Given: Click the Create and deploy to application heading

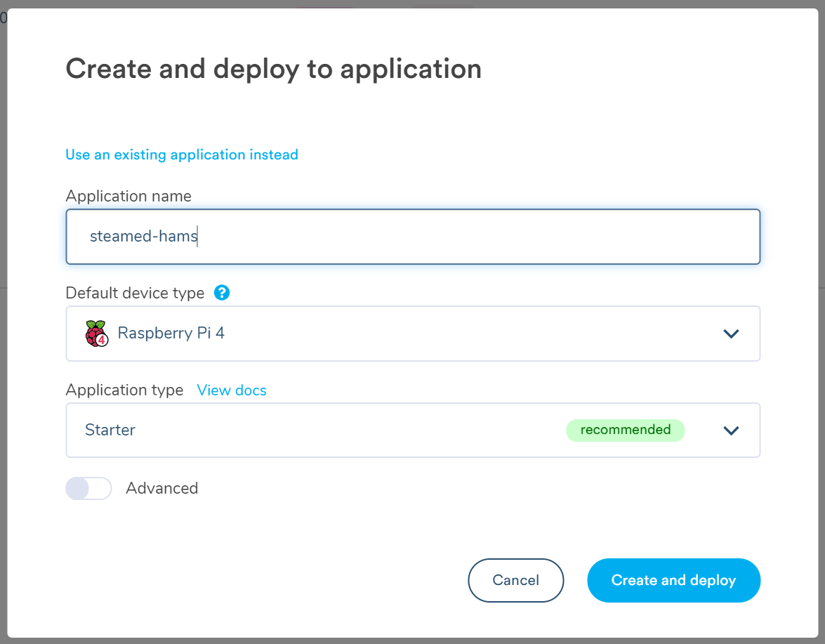Looking at the screenshot, I should tap(273, 68).
